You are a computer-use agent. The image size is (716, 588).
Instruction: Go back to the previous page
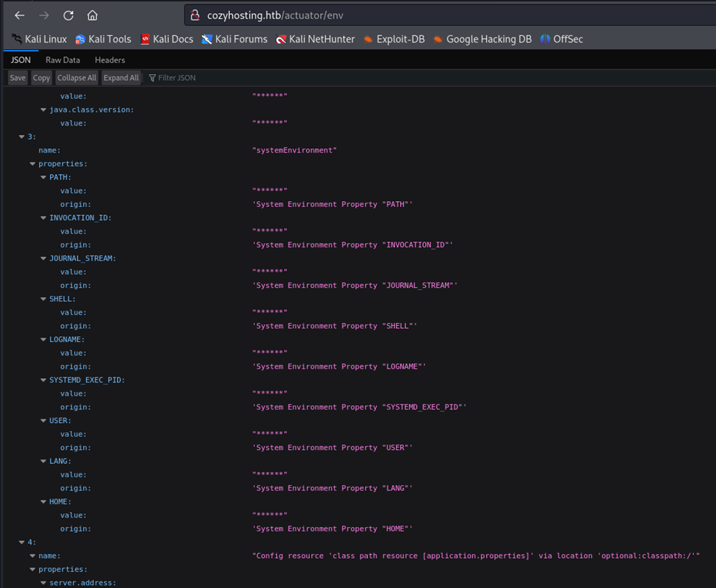coord(20,15)
